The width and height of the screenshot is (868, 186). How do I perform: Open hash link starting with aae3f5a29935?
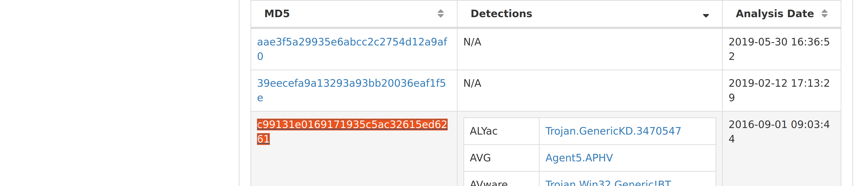pos(352,49)
